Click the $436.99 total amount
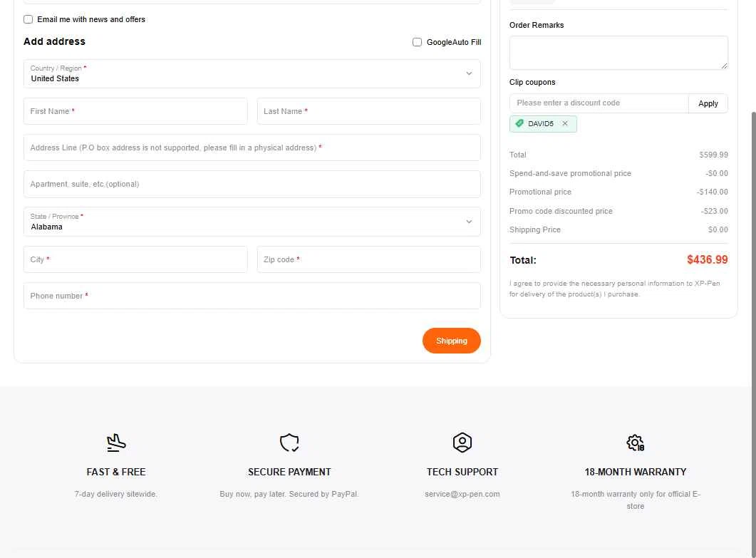Image resolution: width=756 pixels, height=558 pixels. click(708, 259)
